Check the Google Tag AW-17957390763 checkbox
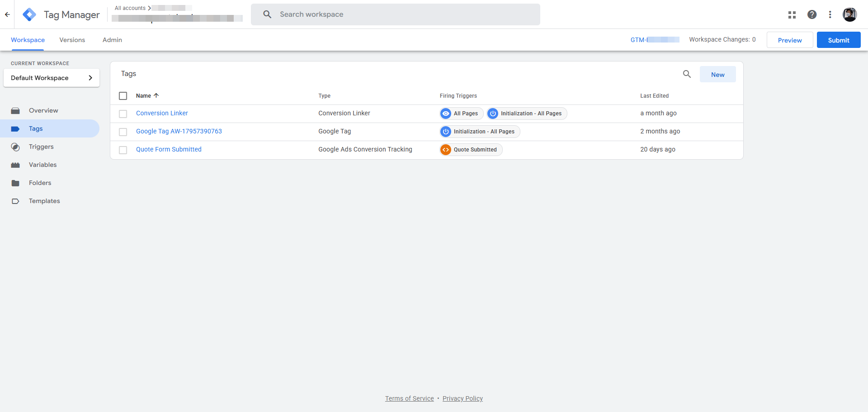 tap(123, 132)
